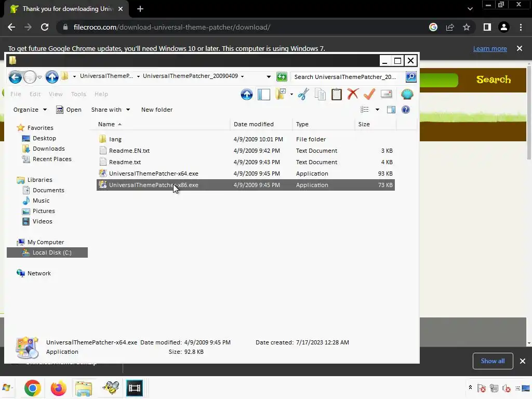This screenshot has height=399, width=532.
Task: Open Chrome side panel icon
Action: (487, 27)
